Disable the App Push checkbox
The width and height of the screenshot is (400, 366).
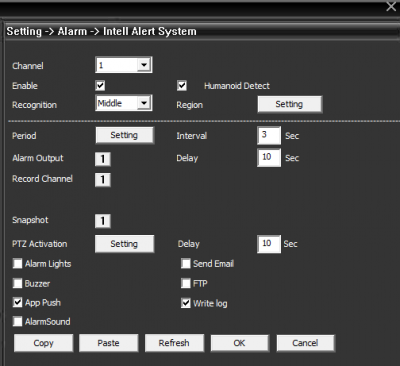point(17,302)
